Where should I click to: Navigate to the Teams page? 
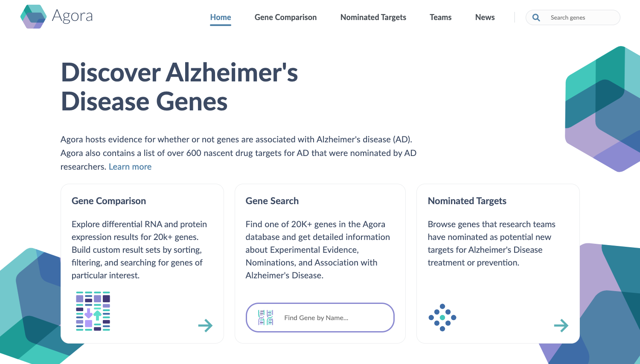click(440, 17)
